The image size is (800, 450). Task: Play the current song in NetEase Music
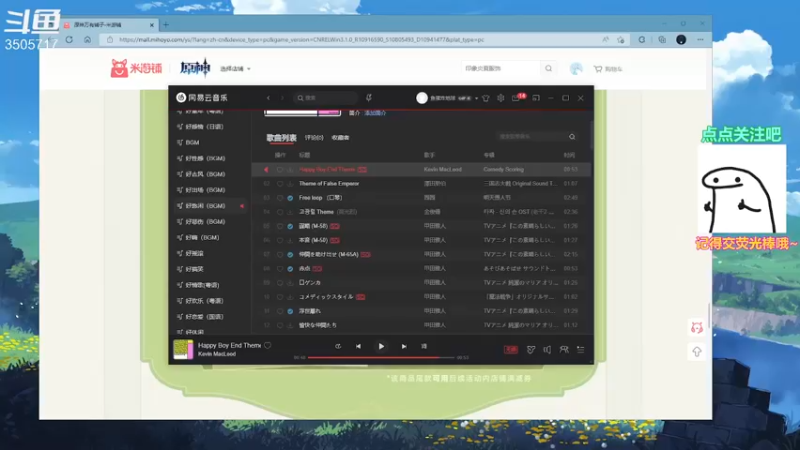[x=381, y=346]
